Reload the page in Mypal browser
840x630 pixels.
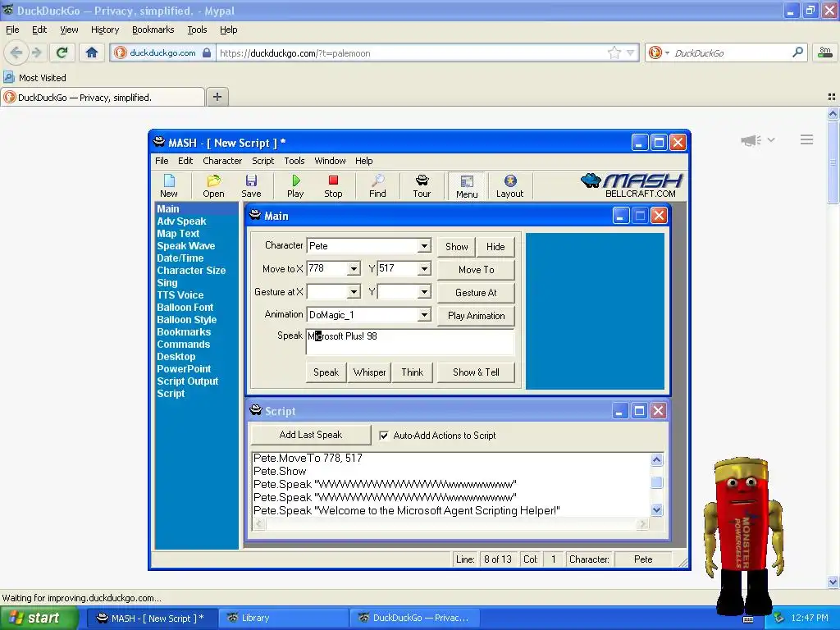pyautogui.click(x=62, y=52)
